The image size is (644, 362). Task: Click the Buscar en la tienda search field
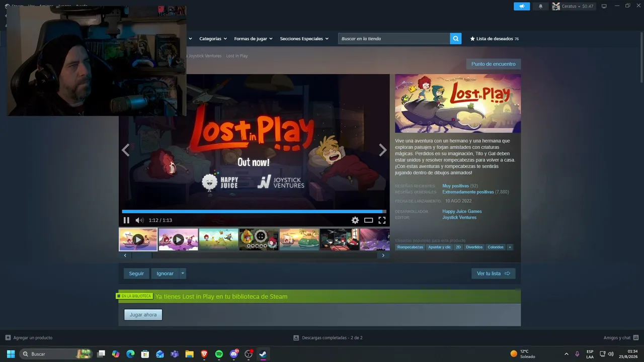(394, 39)
